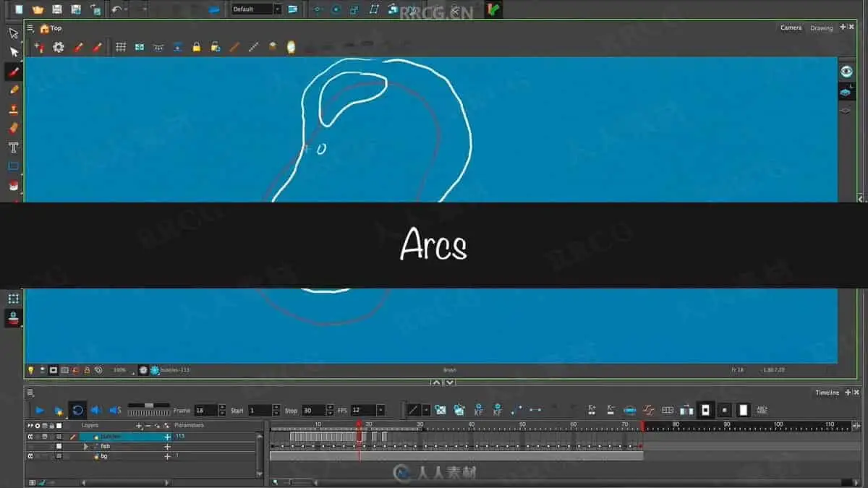Click the color swatch of fish layer
Image resolution: width=868 pixels, height=488 pixels.
click(x=59, y=447)
